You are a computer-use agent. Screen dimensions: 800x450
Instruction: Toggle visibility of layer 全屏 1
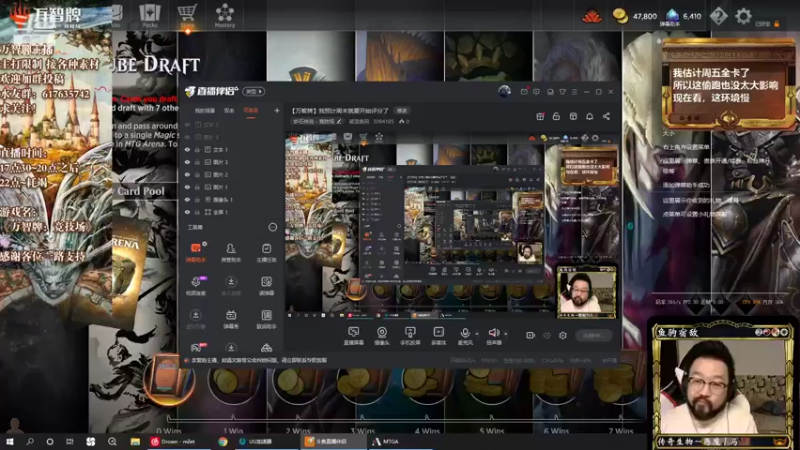(187, 212)
